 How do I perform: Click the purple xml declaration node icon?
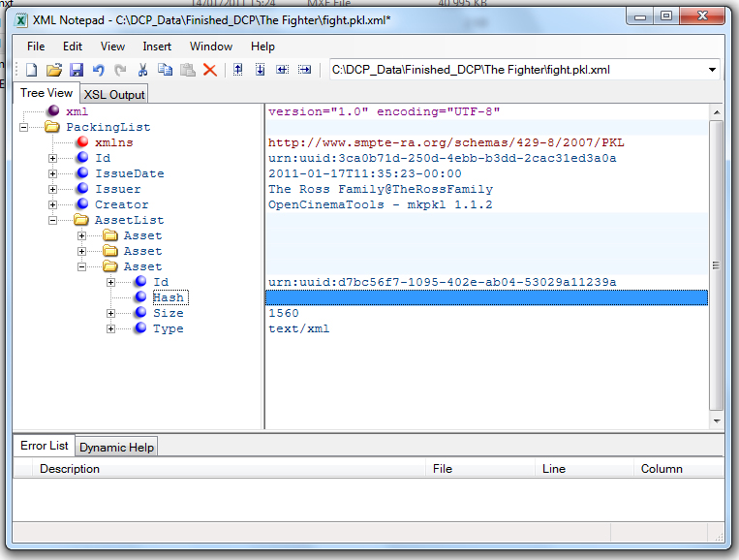[53, 110]
